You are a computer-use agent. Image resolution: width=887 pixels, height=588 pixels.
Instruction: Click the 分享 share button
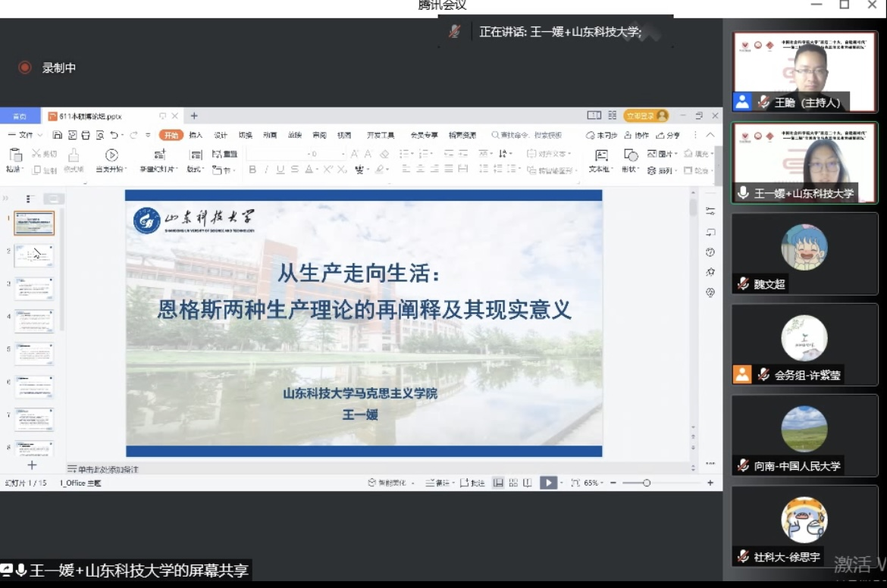[x=669, y=135]
